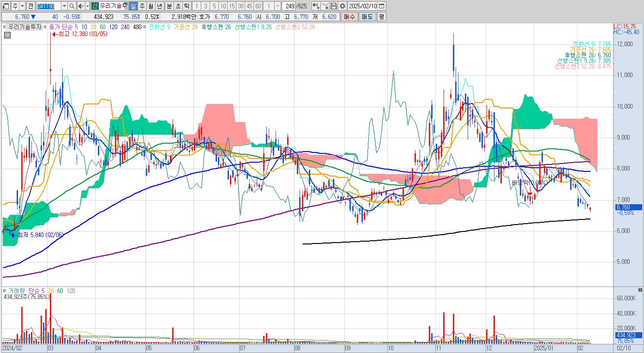Switch chart to second (초) period
The image size is (644, 353).
pyautogui.click(x=178, y=6)
